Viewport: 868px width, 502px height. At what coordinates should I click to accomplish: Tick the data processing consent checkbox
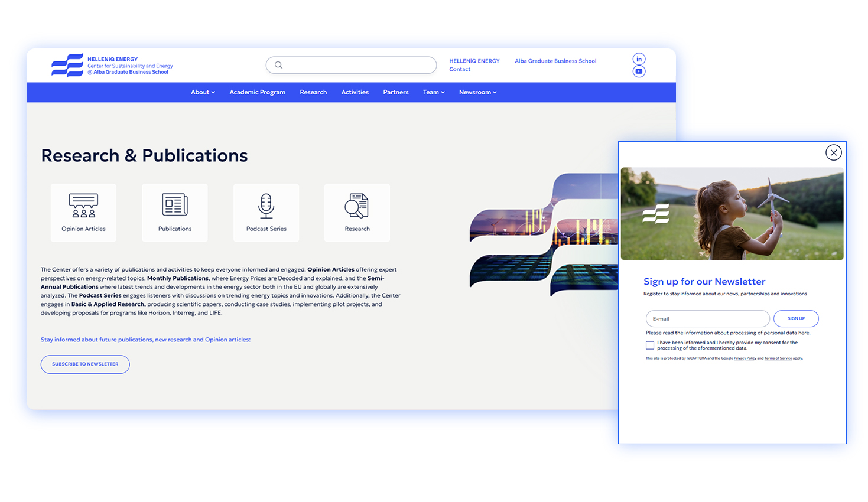point(650,345)
